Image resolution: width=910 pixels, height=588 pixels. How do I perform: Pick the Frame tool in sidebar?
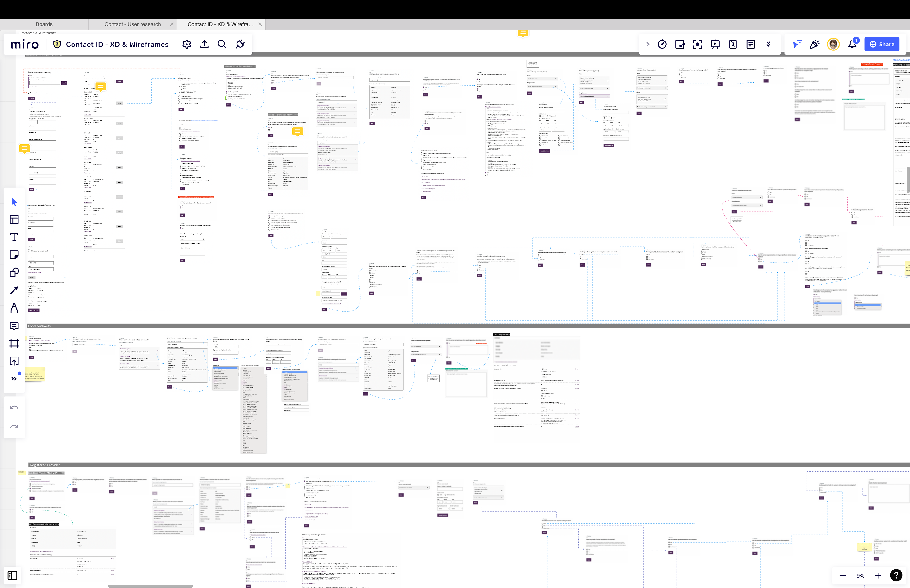coord(14,343)
